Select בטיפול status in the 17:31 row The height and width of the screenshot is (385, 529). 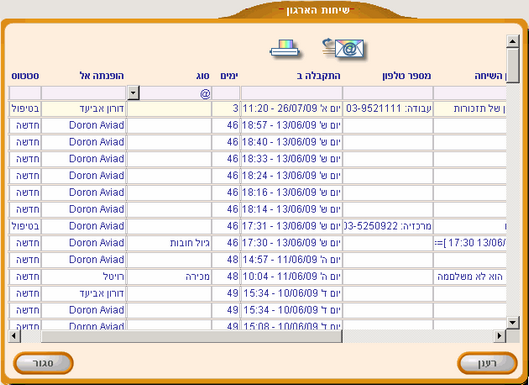pyautogui.click(x=25, y=226)
